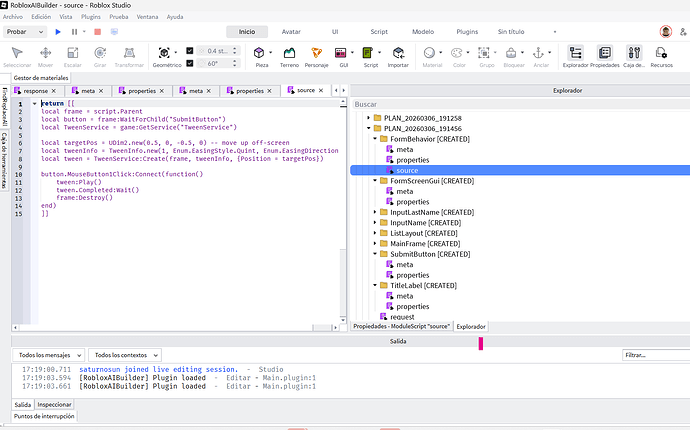This screenshot has width=690, height=430.
Task: Toggle the rotation snap 60° checkbox
Action: (190, 63)
